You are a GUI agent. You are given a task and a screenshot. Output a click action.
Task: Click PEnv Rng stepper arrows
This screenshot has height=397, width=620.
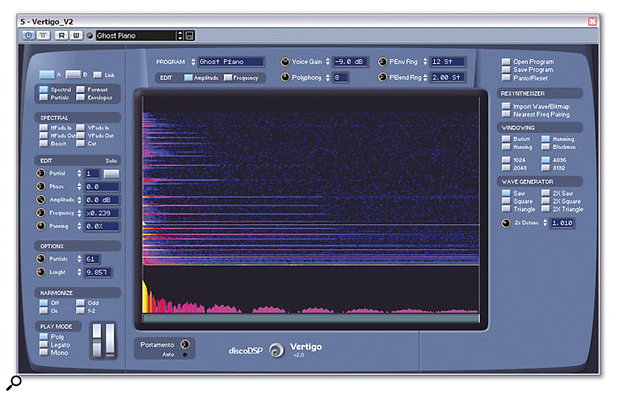point(425,62)
